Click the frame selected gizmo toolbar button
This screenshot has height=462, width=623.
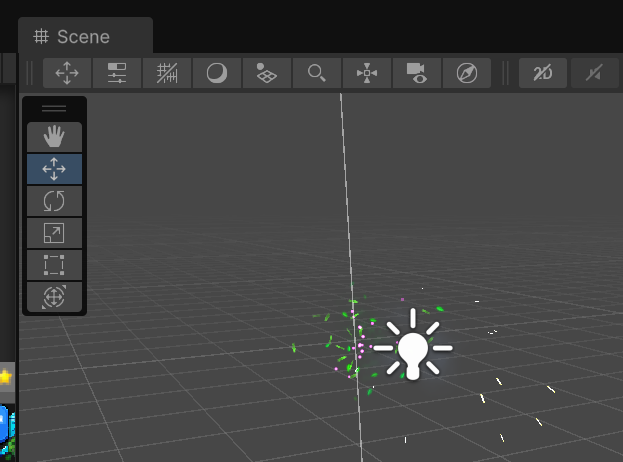click(367, 73)
